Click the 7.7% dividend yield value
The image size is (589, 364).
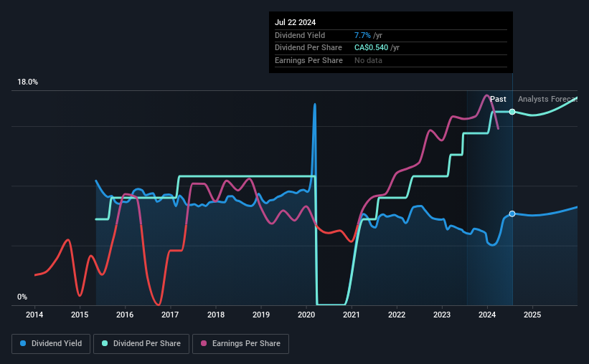tap(362, 35)
